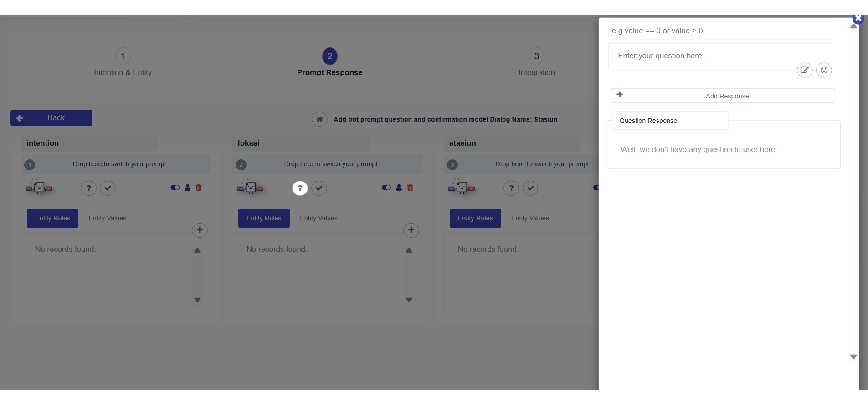This screenshot has height=407, width=868.
Task: Toggle the switch on intention card
Action: pos(175,188)
